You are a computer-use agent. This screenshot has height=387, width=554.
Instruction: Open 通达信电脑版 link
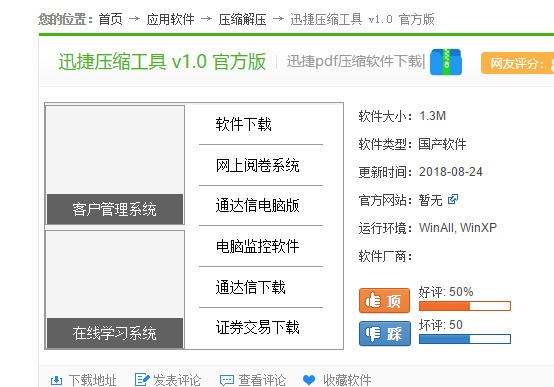[258, 205]
